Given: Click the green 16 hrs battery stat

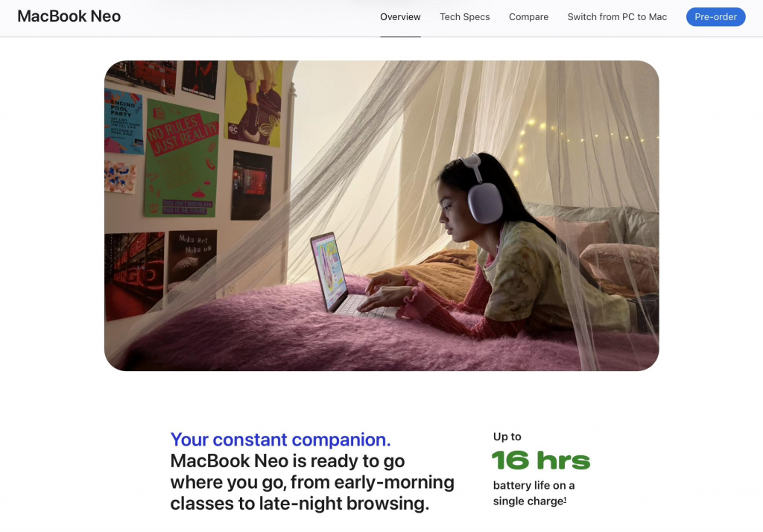Looking at the screenshot, I should point(541,460).
